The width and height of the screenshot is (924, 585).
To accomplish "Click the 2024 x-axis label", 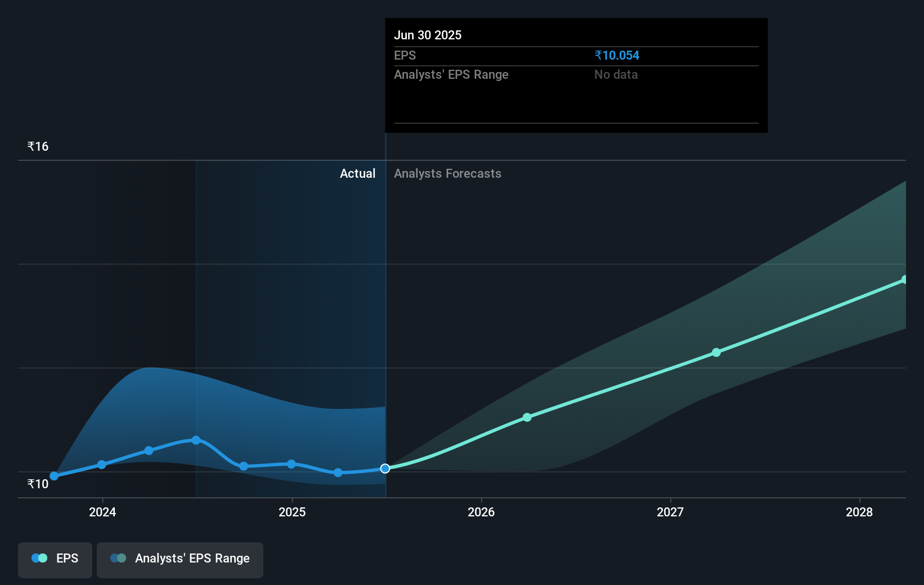I will click(102, 512).
